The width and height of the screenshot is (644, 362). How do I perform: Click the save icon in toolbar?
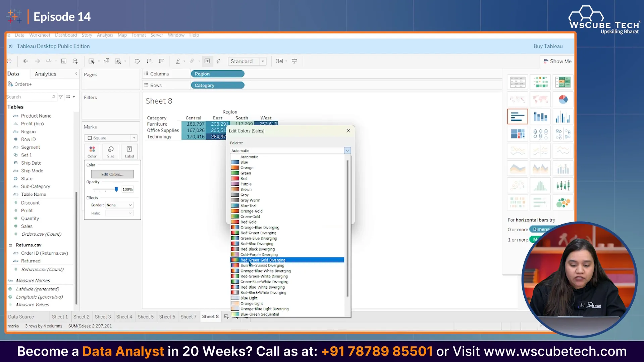coord(64,61)
